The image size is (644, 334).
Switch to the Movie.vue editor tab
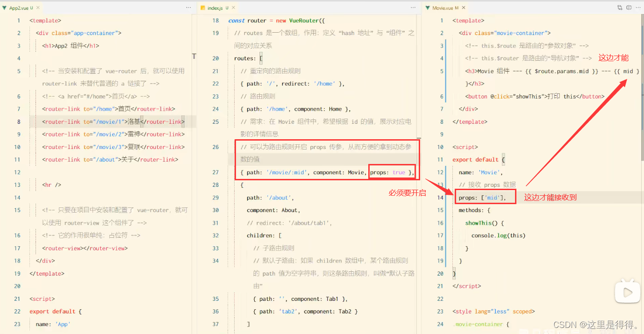445,8
